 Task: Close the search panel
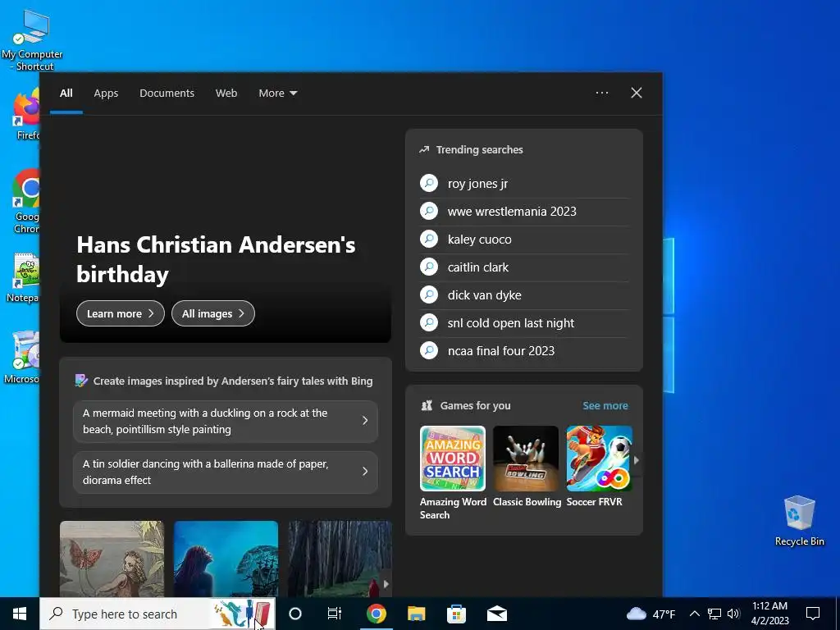[x=637, y=93]
